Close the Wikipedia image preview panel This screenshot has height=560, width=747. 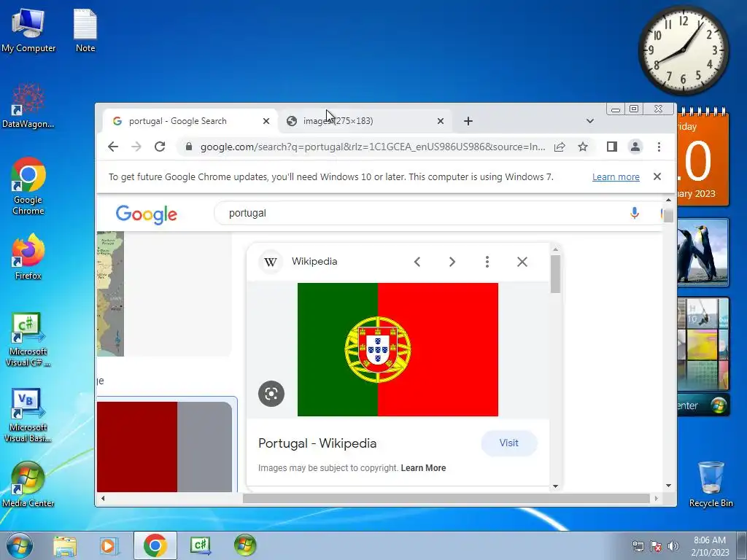(x=522, y=262)
